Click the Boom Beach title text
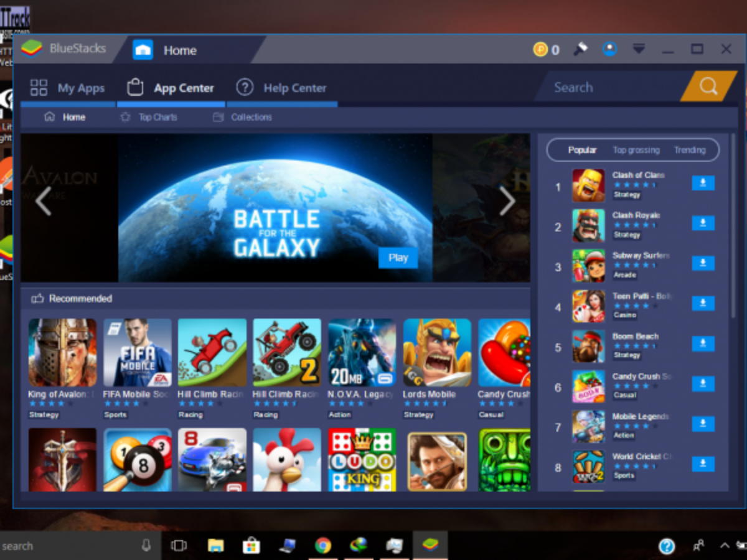Viewport: 747px width, 560px height. click(635, 336)
